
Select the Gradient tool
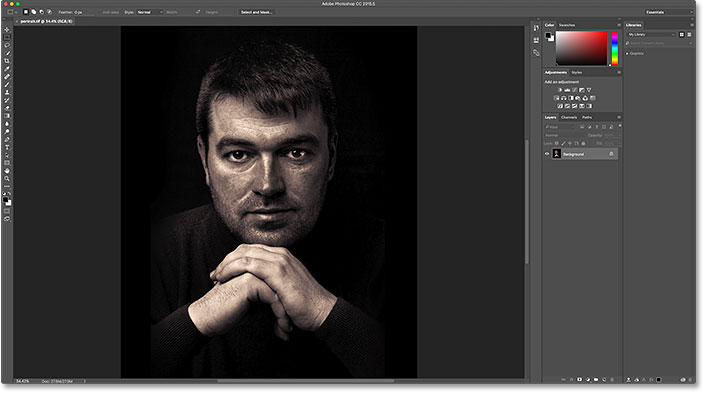tap(7, 116)
